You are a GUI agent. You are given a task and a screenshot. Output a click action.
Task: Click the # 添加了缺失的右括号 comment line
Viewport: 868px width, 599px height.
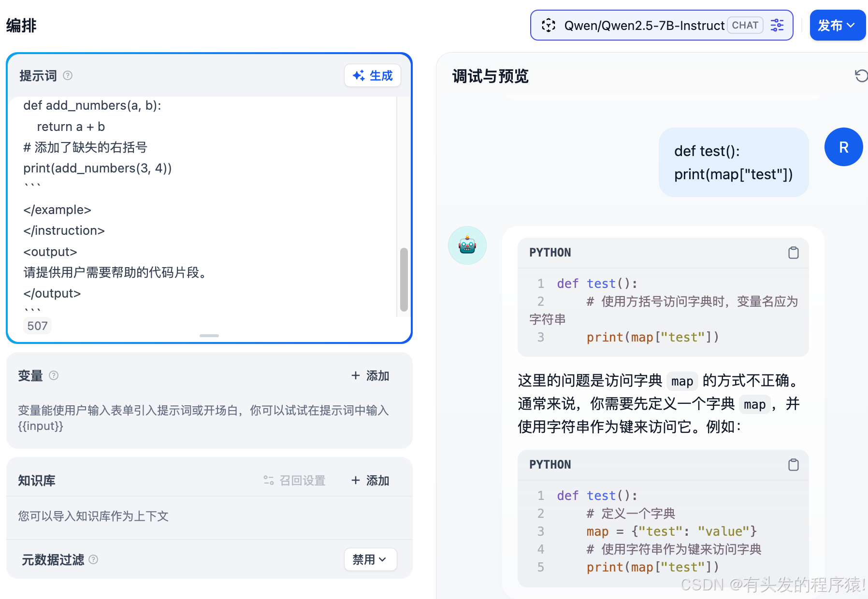pyautogui.click(x=85, y=147)
